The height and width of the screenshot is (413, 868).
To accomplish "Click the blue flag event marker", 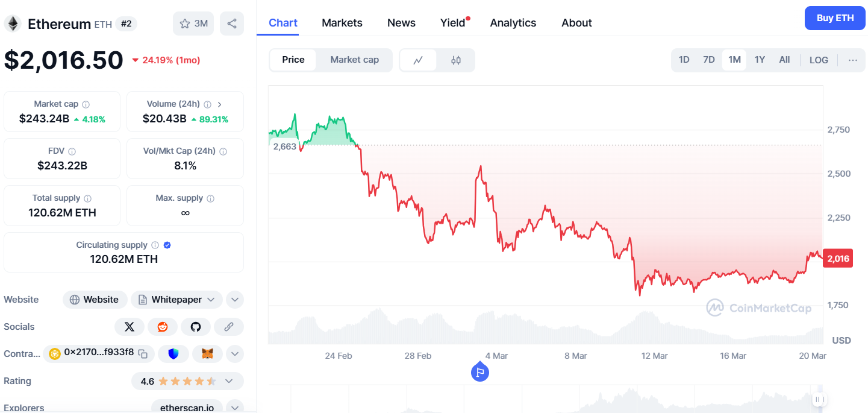I will (x=479, y=372).
